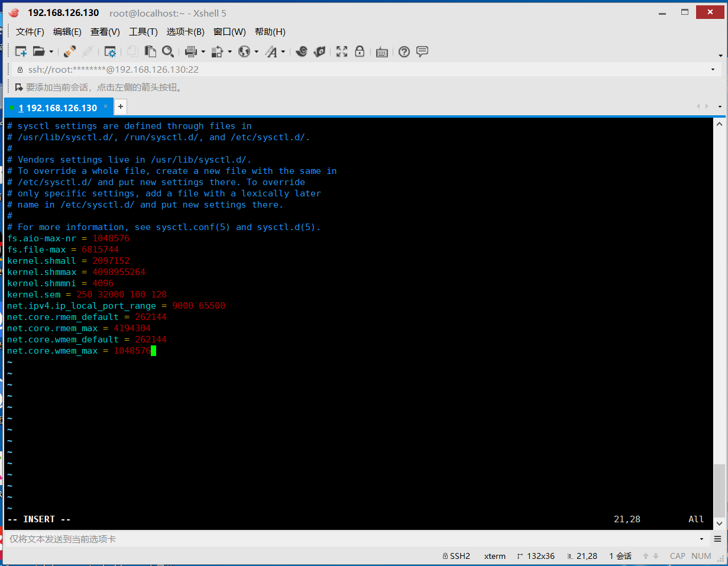The width and height of the screenshot is (728, 566).
Task: Click the Find magnifier icon
Action: click(x=168, y=51)
